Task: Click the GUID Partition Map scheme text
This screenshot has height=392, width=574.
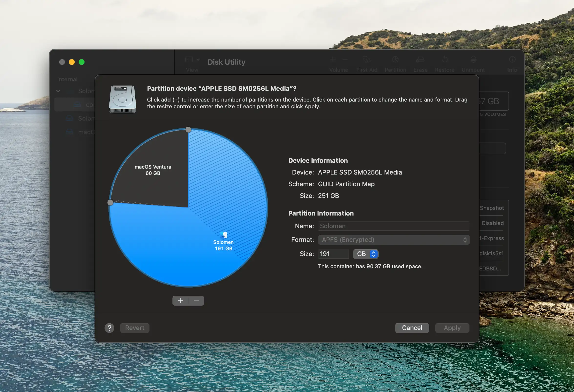Action: [x=346, y=184]
